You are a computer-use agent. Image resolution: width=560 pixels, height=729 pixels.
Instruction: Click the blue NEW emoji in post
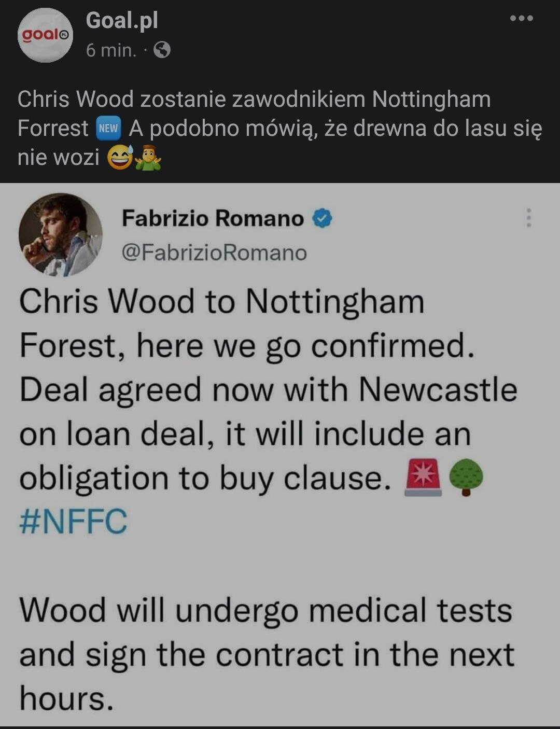[108, 129]
